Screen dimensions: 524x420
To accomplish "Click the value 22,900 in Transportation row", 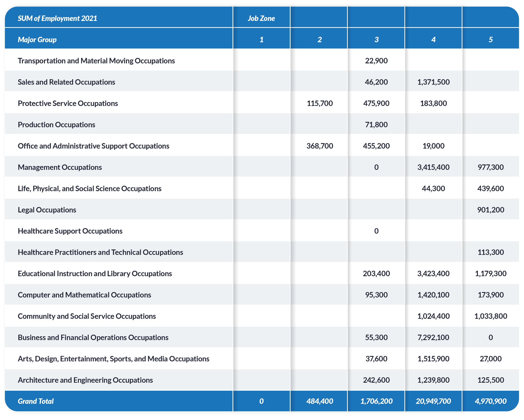I will pyautogui.click(x=376, y=61).
